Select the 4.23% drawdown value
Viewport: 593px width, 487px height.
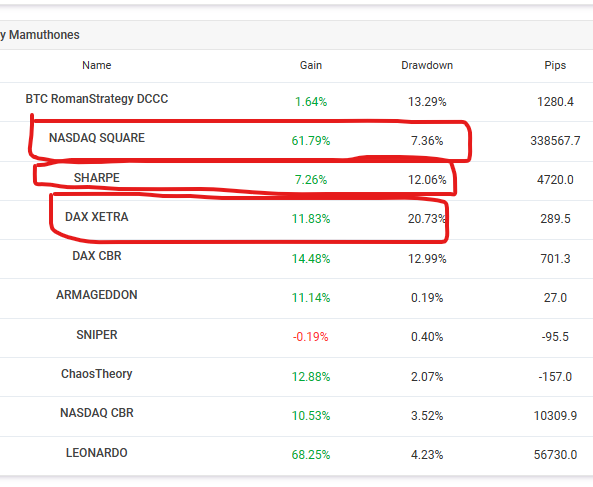[427, 454]
